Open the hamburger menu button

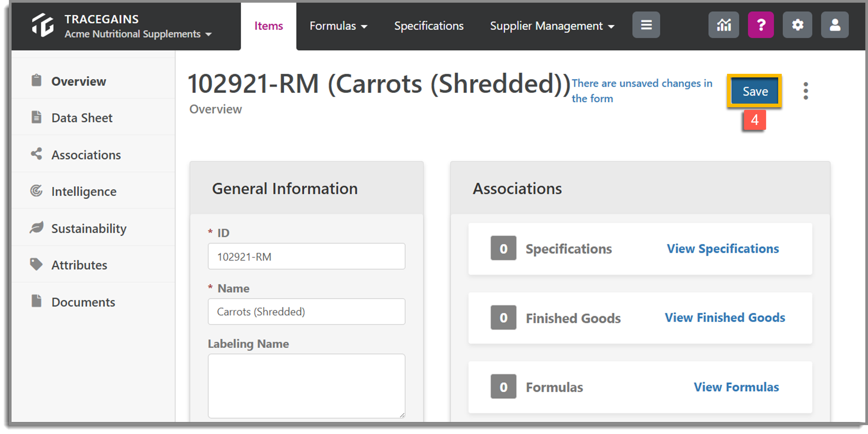coord(646,25)
